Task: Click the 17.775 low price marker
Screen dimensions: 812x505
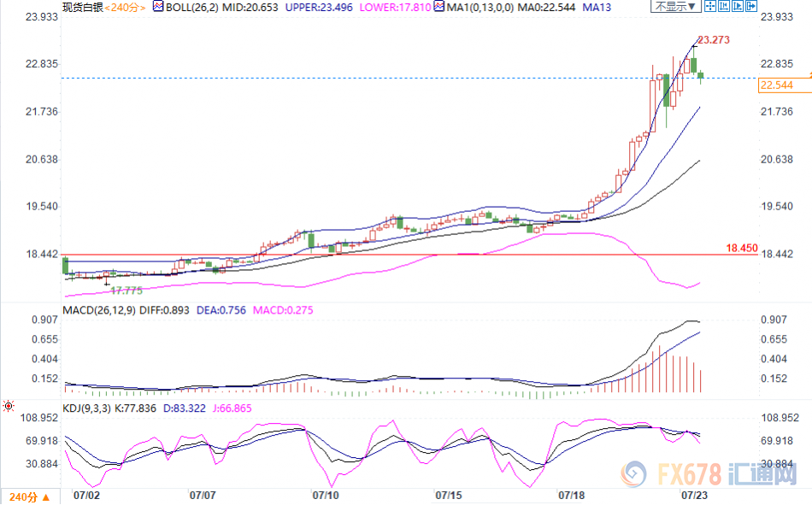Action: point(126,291)
